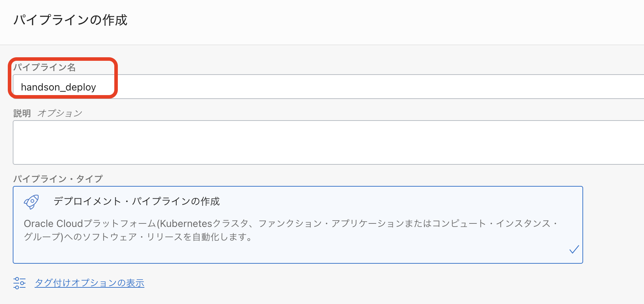The width and height of the screenshot is (644, 304).
Task: Click the blue checkmark on the deployment card
Action: tap(574, 250)
